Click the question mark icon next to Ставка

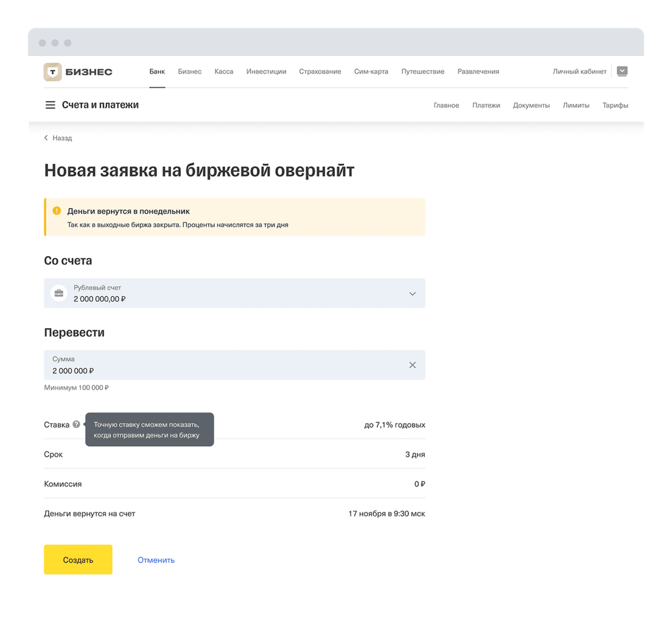76,424
